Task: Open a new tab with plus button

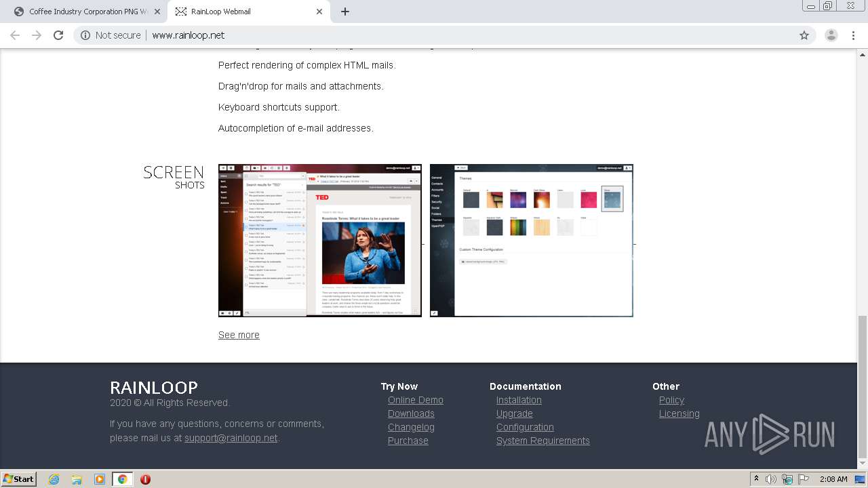Action: pyautogui.click(x=345, y=12)
